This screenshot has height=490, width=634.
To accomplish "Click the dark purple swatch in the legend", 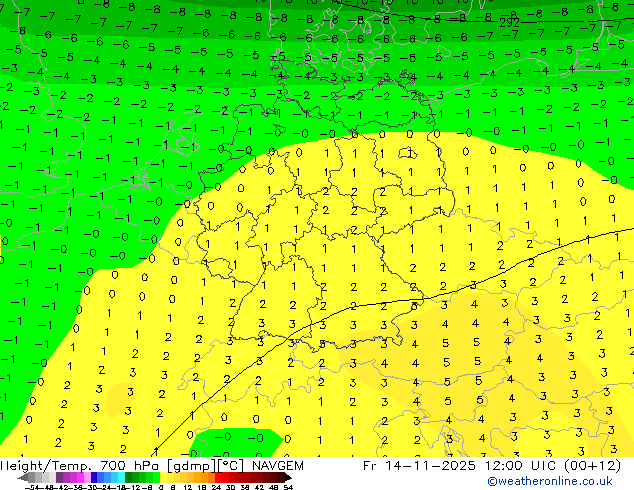I will 59,477.
